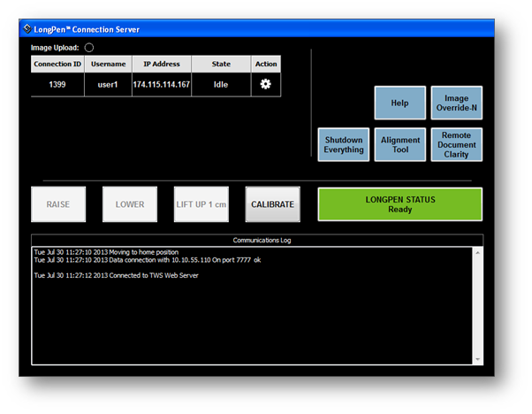Image resolution: width=532 pixels, height=414 pixels.
Task: Click scroll up arrow in Communications Log
Action: (x=477, y=253)
